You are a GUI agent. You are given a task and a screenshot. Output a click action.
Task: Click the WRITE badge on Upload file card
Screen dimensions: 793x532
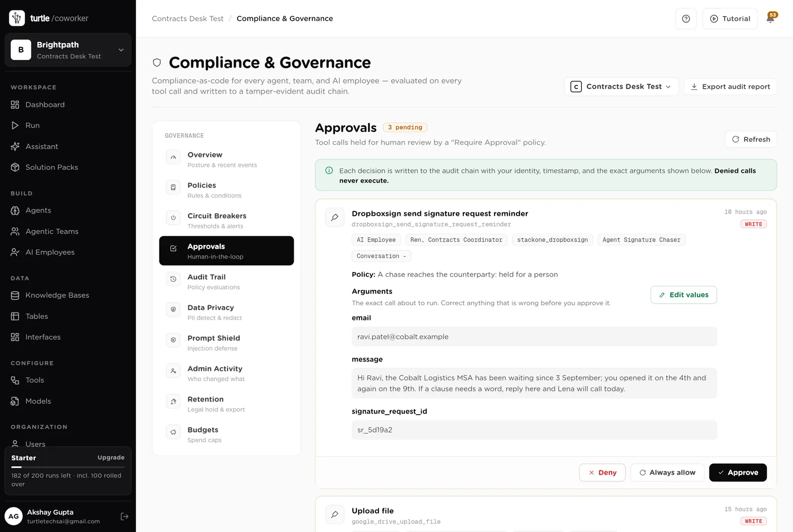coord(753,521)
